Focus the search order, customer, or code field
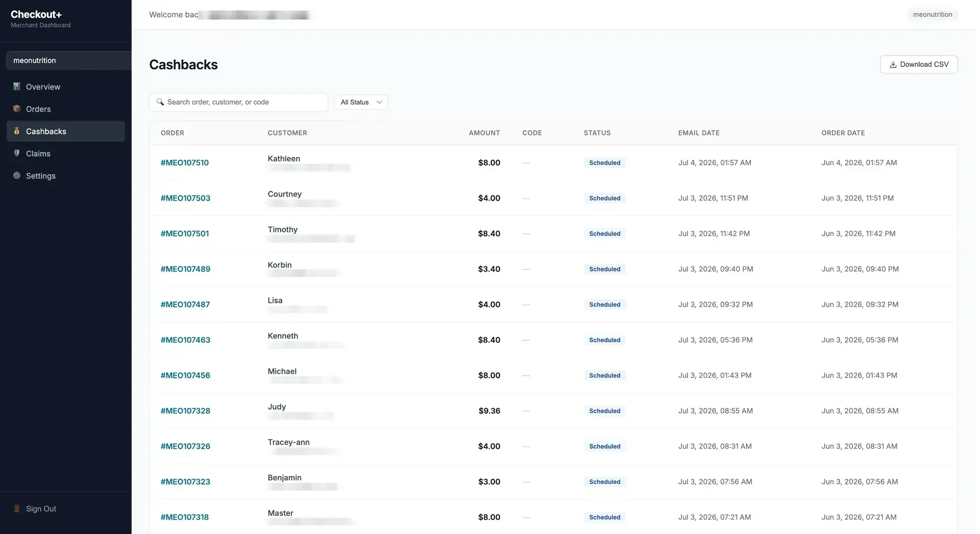 coord(238,102)
